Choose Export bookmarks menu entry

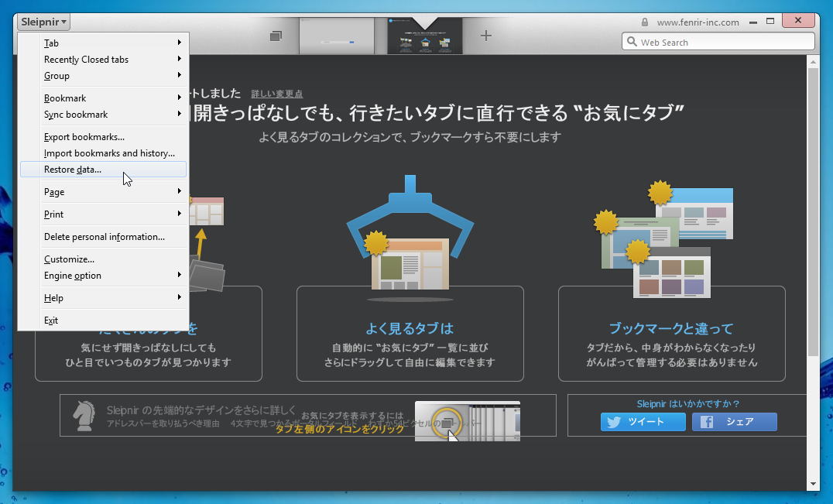[x=104, y=137]
